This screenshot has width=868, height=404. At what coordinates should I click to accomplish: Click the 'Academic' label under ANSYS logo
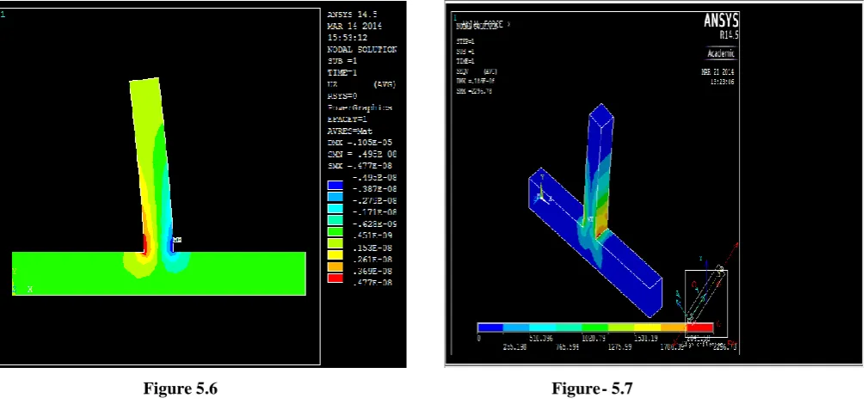[721, 53]
